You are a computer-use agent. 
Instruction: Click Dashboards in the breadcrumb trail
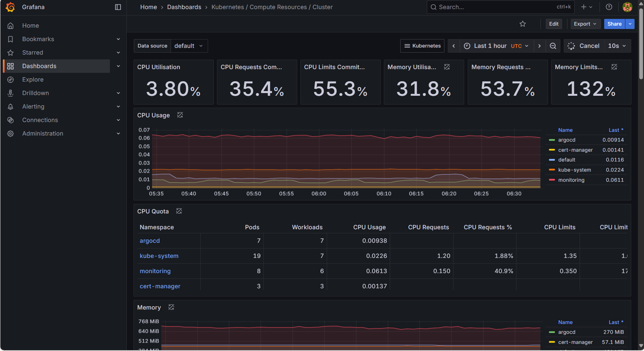pos(184,7)
